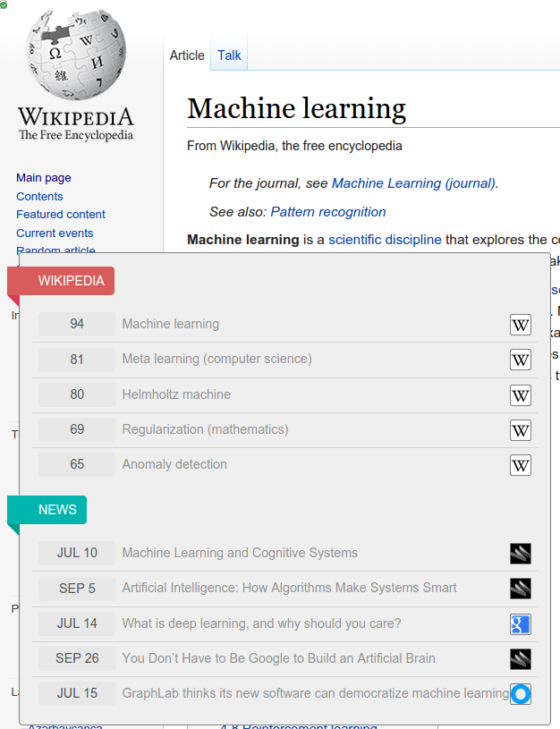Screen dimensions: 560x729
Task: Open the Machine Learning (journal) link
Action: [414, 183]
